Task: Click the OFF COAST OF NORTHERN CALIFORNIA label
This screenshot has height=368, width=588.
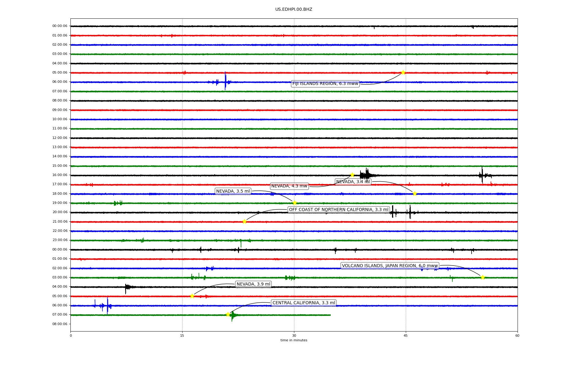Action: tap(339, 210)
